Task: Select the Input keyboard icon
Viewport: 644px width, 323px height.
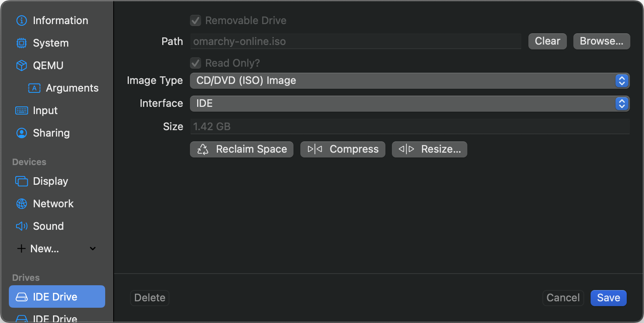Action: 21,110
